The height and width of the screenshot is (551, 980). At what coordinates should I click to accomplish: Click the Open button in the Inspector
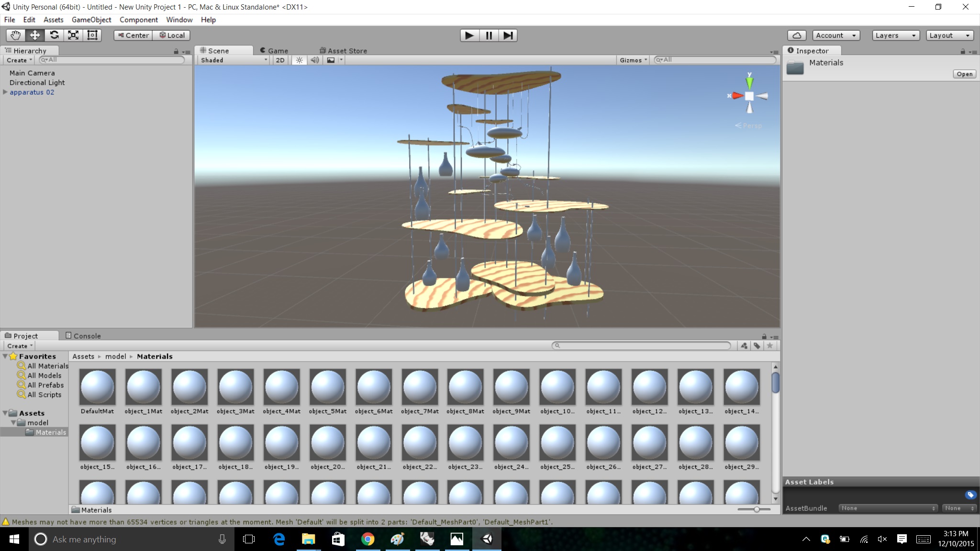pyautogui.click(x=964, y=74)
